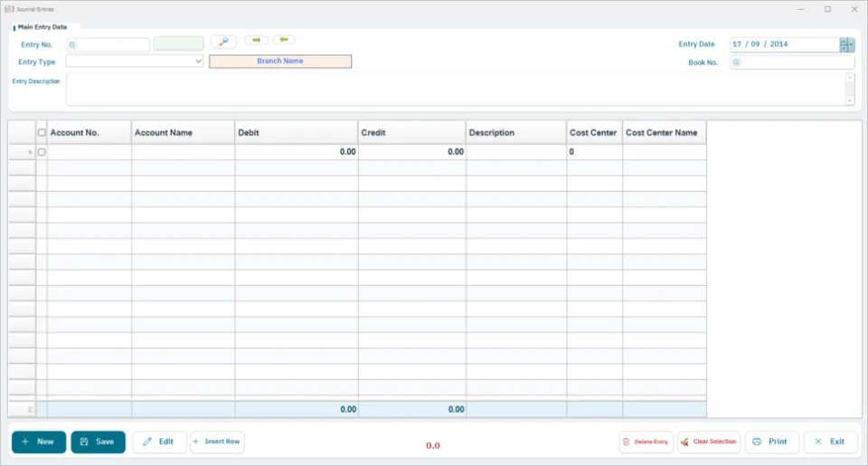Select the Main Entry Data tab
The width and height of the screenshot is (868, 466).
tap(42, 26)
